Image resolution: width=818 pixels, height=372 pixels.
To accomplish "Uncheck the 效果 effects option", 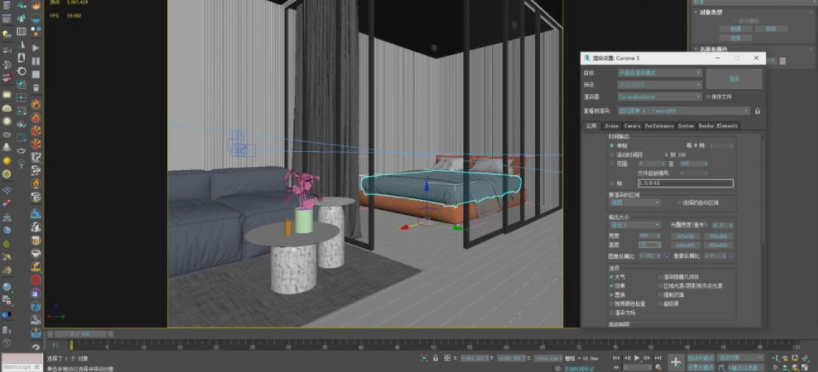I will pos(611,286).
